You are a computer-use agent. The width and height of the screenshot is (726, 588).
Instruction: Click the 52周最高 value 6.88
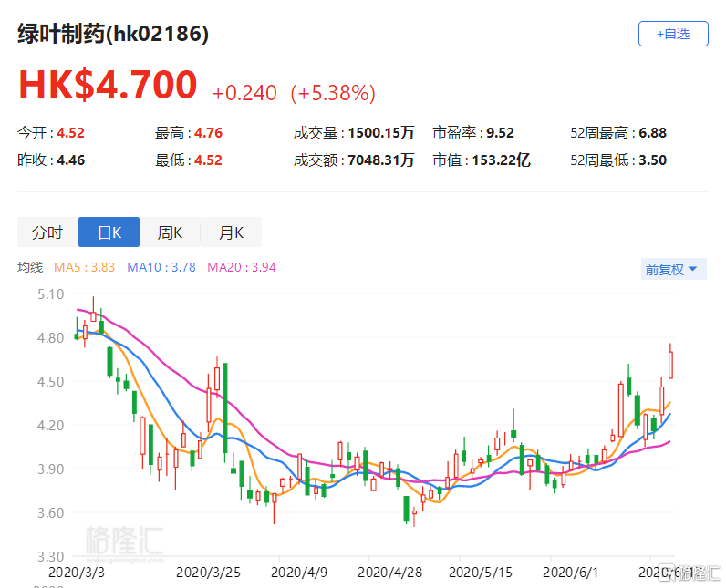652,133
